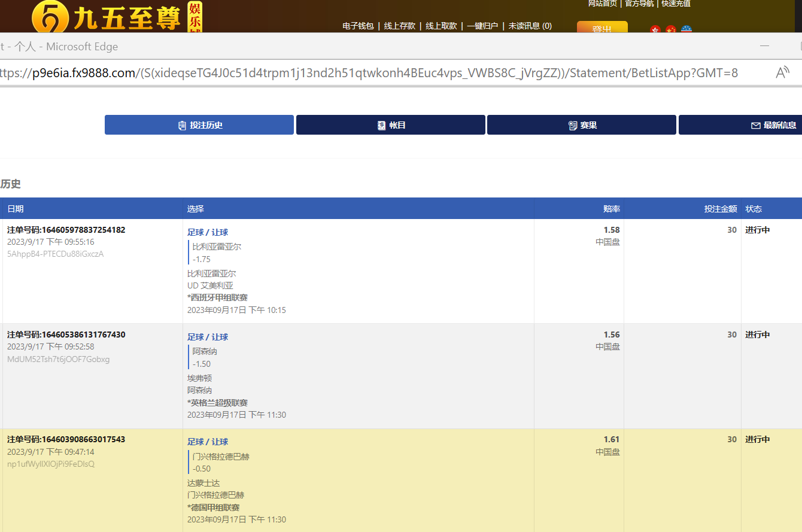Click the handicap value -0.50
Viewport: 802px width, 532px height.
[x=202, y=469]
